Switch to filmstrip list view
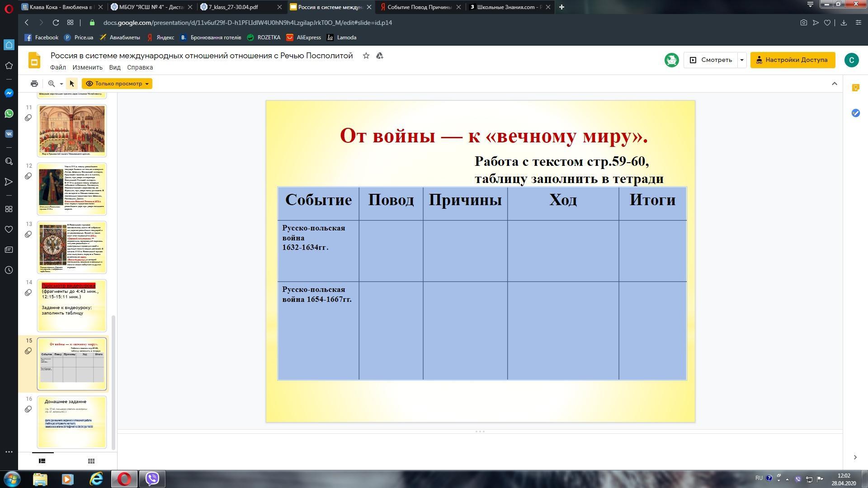 pos(42,461)
